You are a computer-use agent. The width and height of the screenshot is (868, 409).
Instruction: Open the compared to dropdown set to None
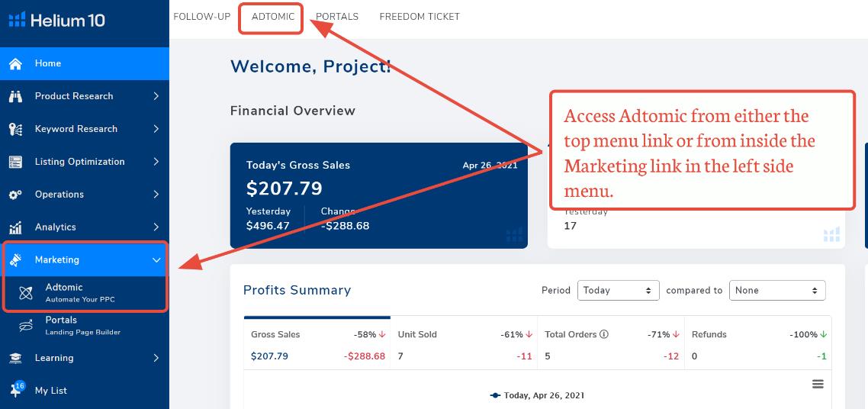(x=777, y=291)
